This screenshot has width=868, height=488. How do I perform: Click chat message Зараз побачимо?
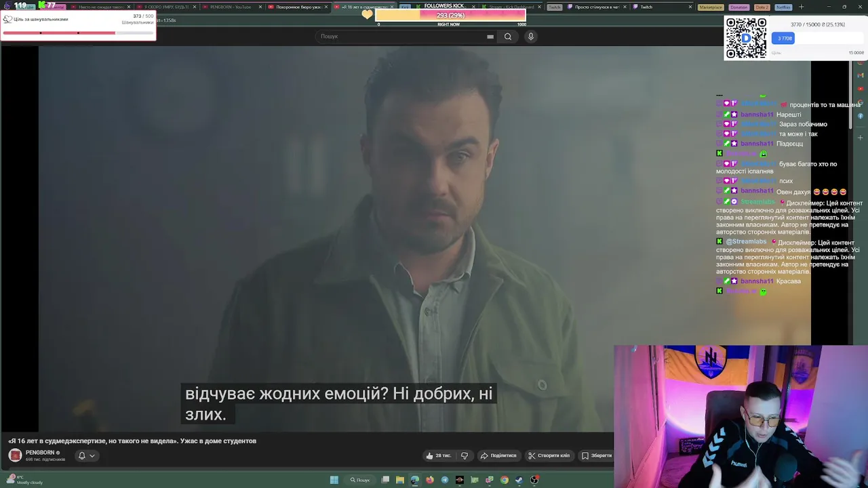click(803, 124)
